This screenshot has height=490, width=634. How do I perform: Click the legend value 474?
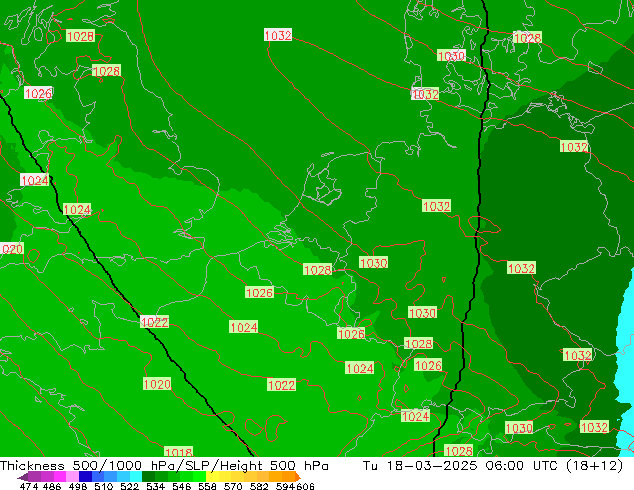(x=29, y=486)
